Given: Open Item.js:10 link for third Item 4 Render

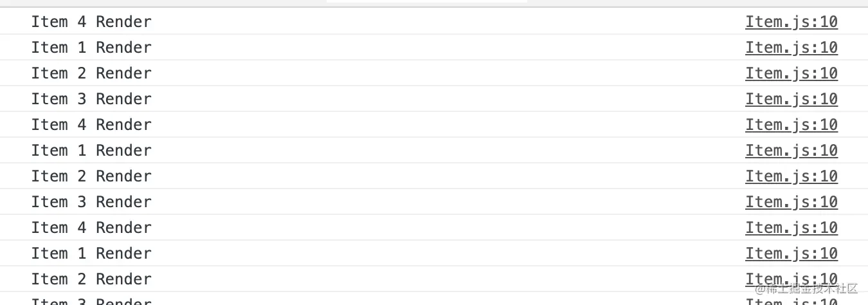Looking at the screenshot, I should (791, 228).
